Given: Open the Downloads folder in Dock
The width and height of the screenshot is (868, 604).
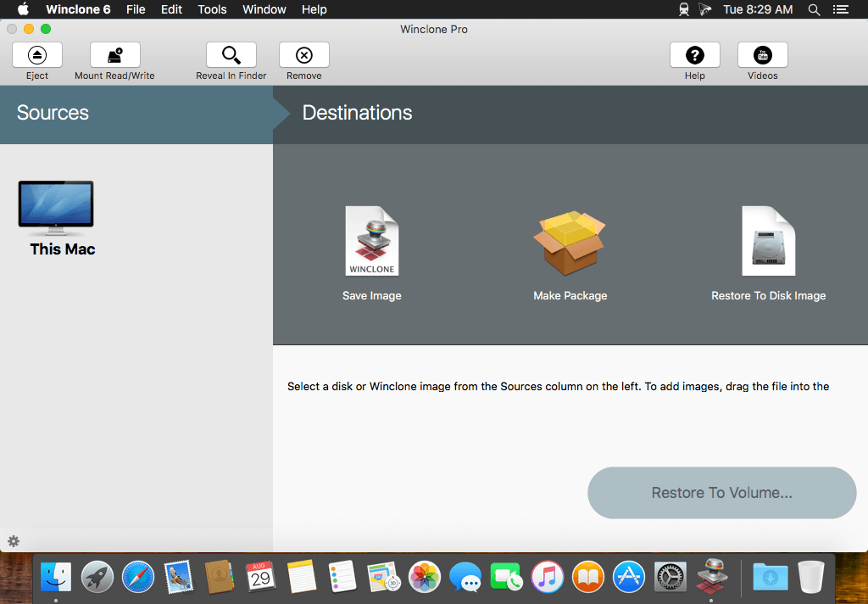Looking at the screenshot, I should point(770,577).
